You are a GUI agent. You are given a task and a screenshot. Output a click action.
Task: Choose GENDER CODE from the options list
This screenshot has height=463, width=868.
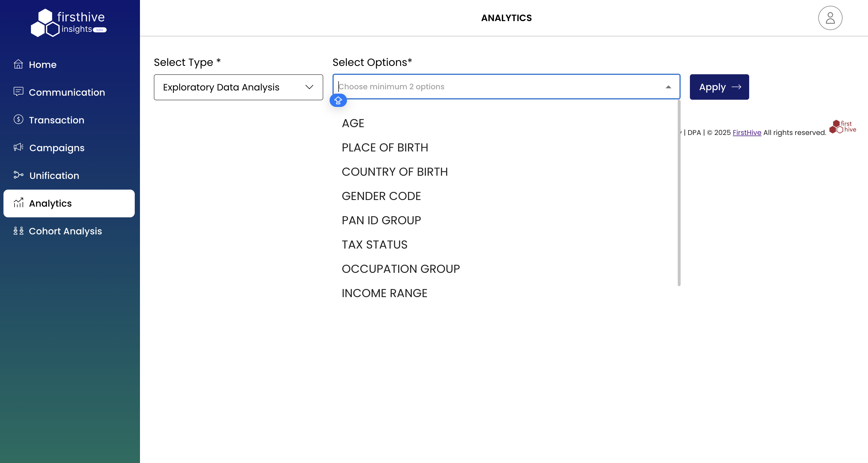coord(381,196)
